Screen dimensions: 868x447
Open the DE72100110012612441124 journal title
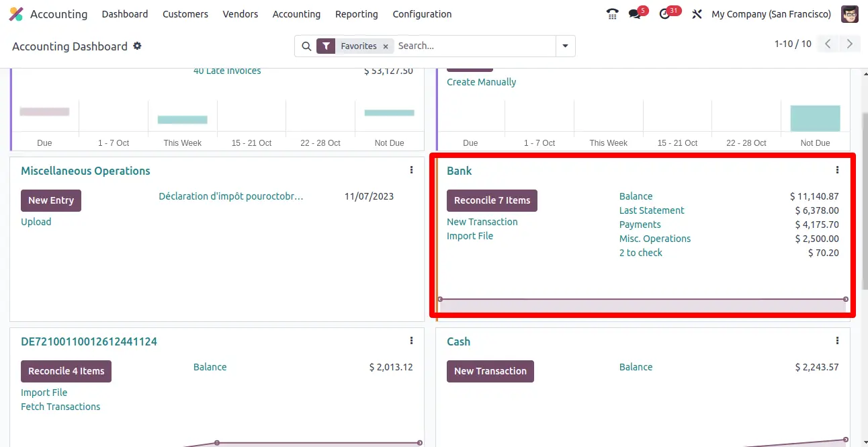point(89,341)
